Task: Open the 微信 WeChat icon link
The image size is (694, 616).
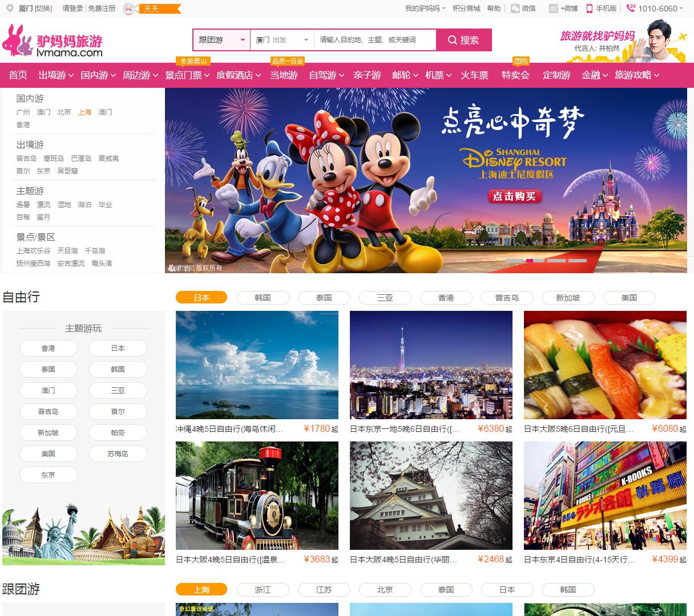Action: point(515,9)
